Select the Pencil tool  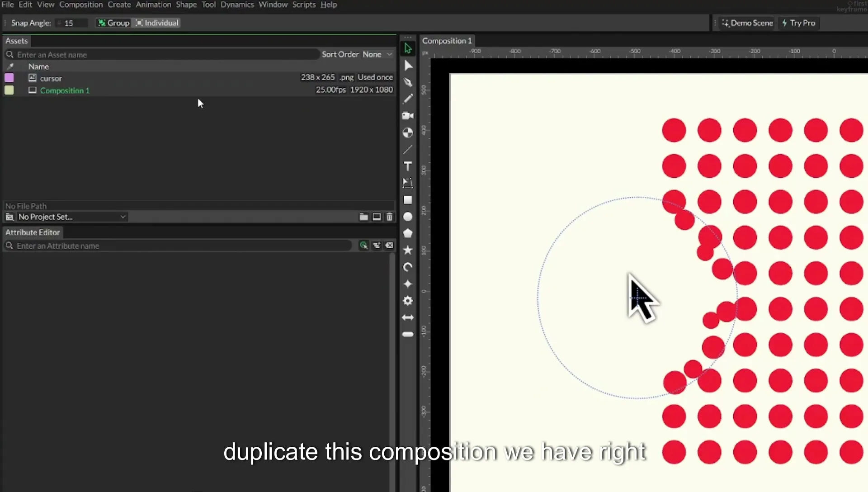408,99
